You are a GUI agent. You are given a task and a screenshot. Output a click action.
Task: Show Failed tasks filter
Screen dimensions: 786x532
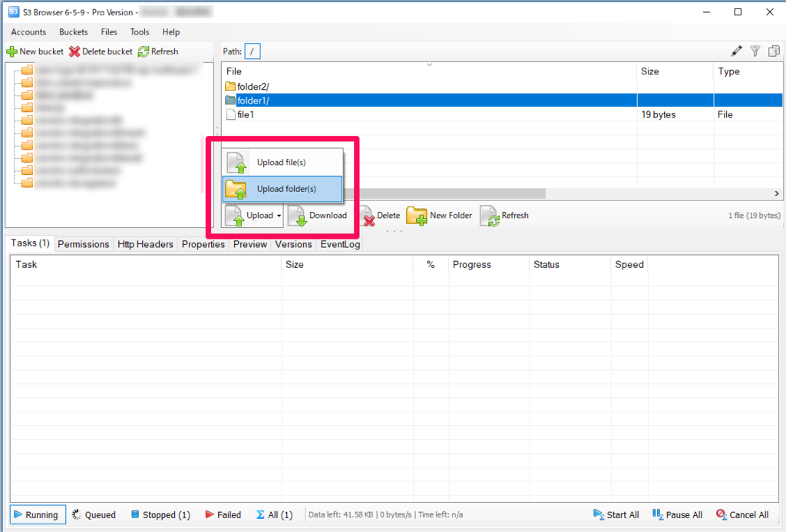coord(223,514)
